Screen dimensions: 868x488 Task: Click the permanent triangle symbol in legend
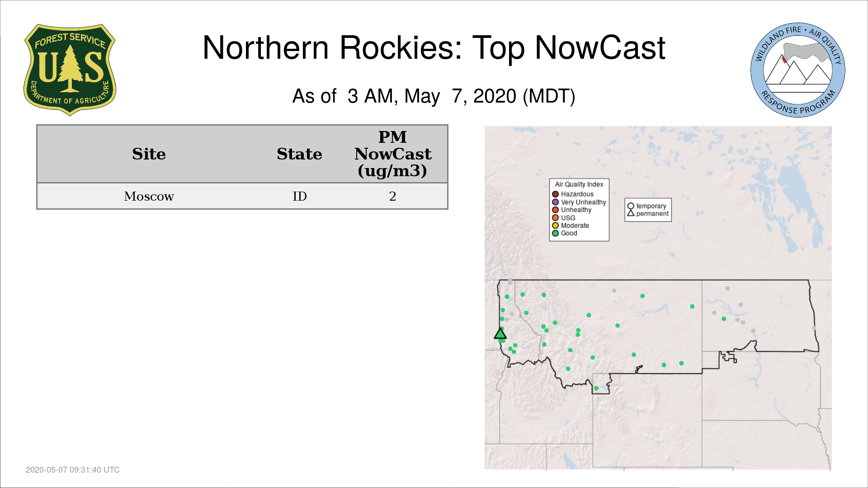[631, 213]
